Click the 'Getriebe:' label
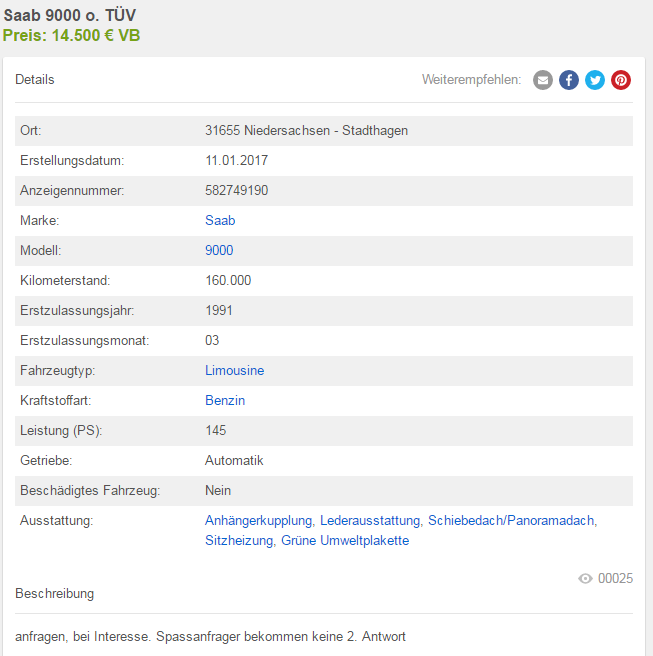 point(46,460)
